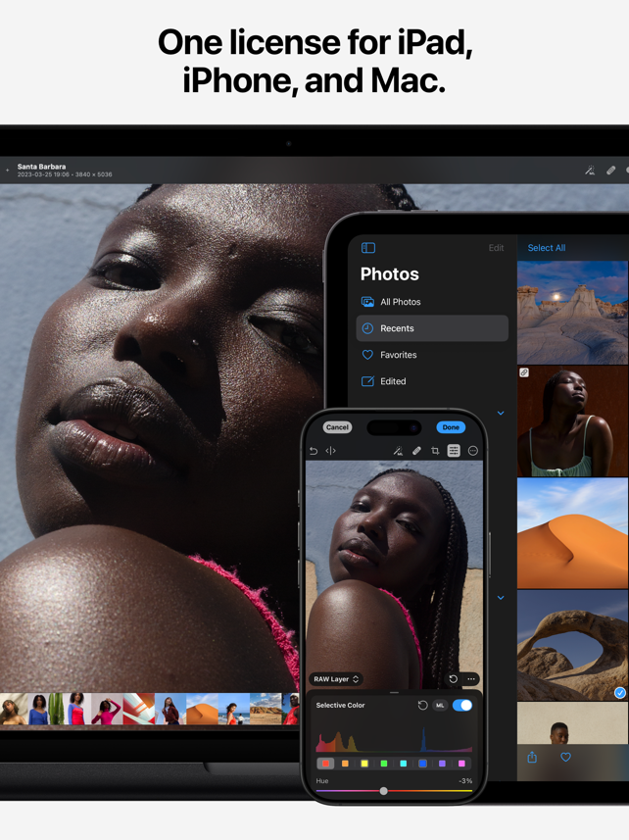Select the orange dune thumbnail in Mac filmstrip
Viewport: 629px width, 840px height.
click(x=202, y=709)
